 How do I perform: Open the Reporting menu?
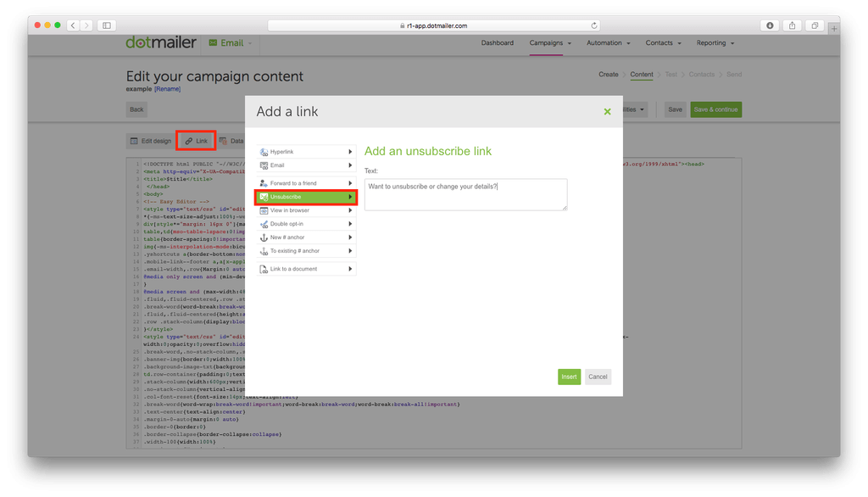tap(715, 42)
